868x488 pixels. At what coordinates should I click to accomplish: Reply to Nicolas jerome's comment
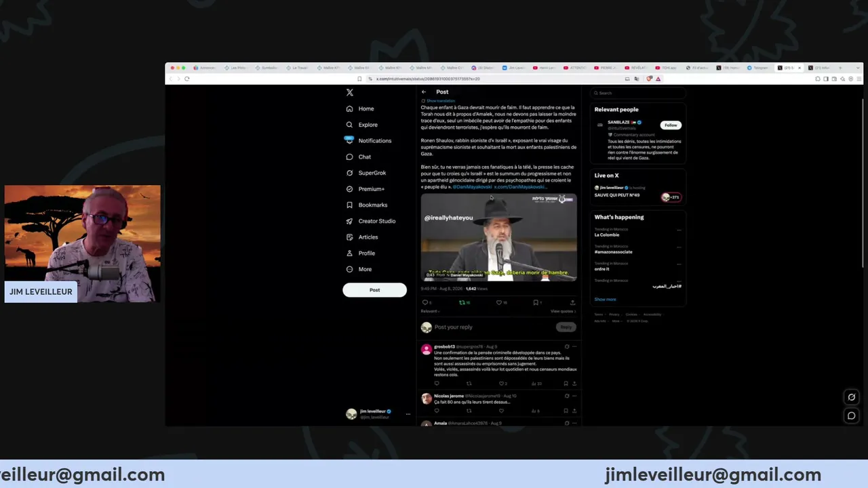437,411
